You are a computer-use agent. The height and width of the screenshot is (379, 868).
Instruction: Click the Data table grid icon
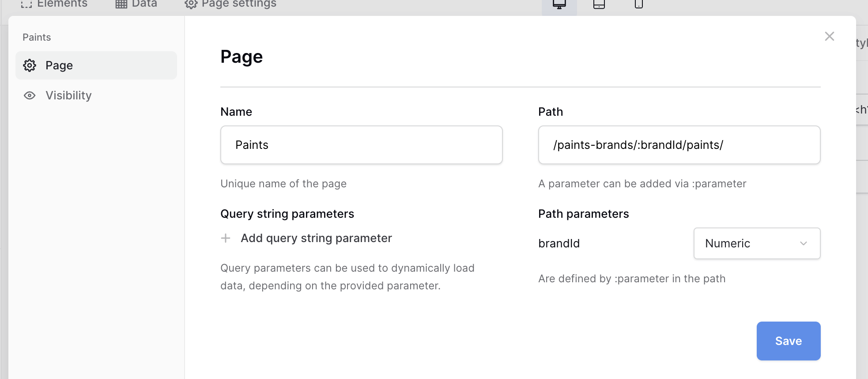121,4
